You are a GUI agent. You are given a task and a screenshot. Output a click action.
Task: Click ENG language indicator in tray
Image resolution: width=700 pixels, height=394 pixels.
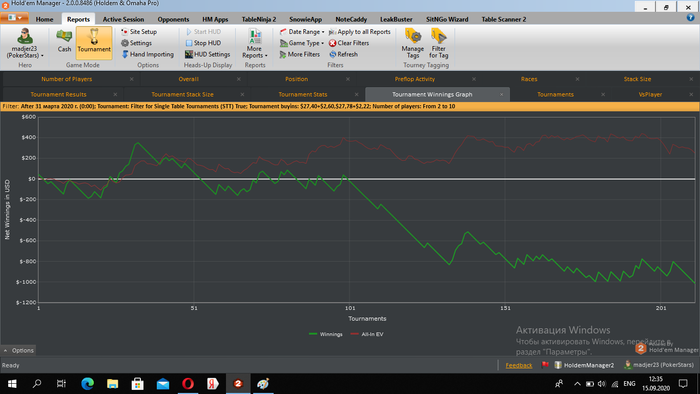629,384
